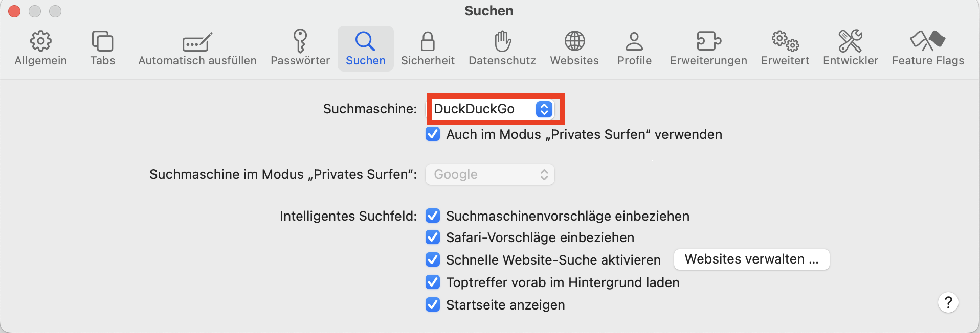Open the private browsing Google dropdown

pos(490,175)
